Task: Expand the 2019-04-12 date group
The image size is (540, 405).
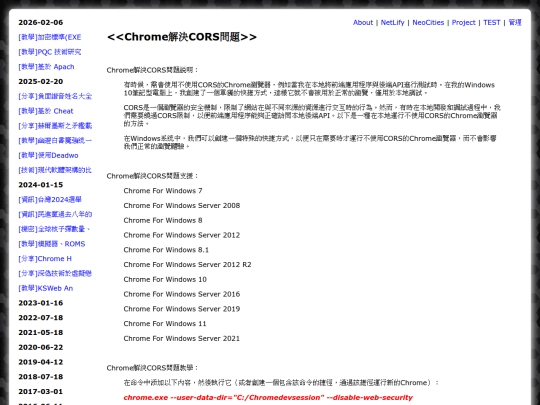Action: 41,362
